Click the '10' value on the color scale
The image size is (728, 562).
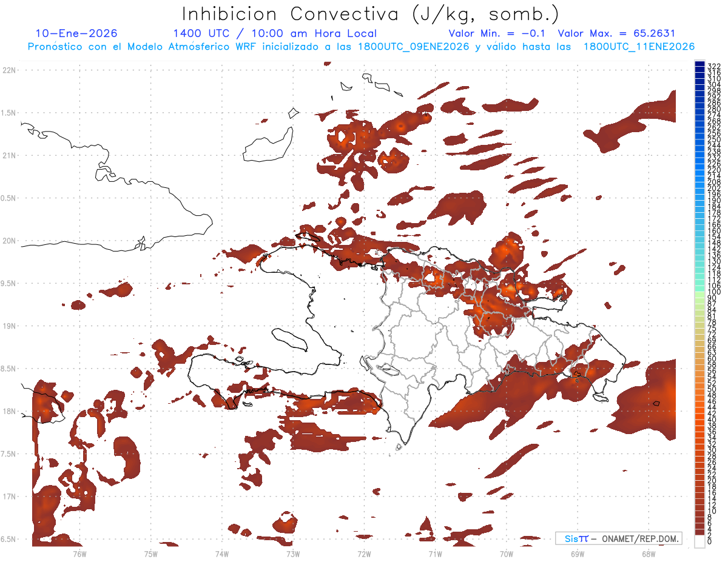point(712,511)
